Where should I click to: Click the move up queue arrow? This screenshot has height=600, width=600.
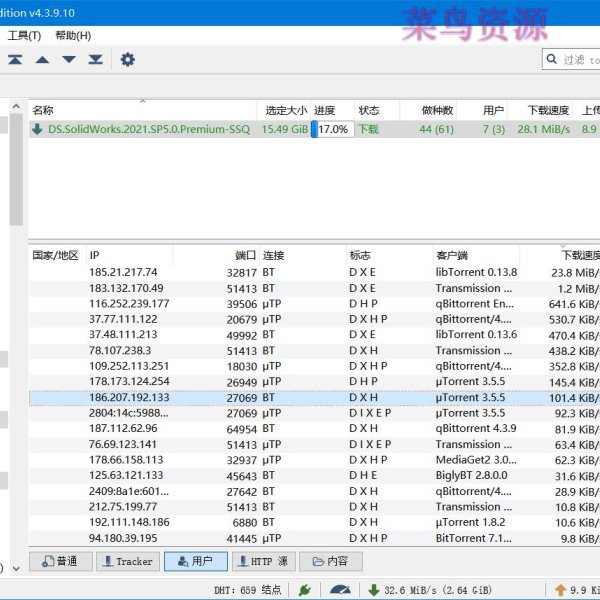click(42, 60)
